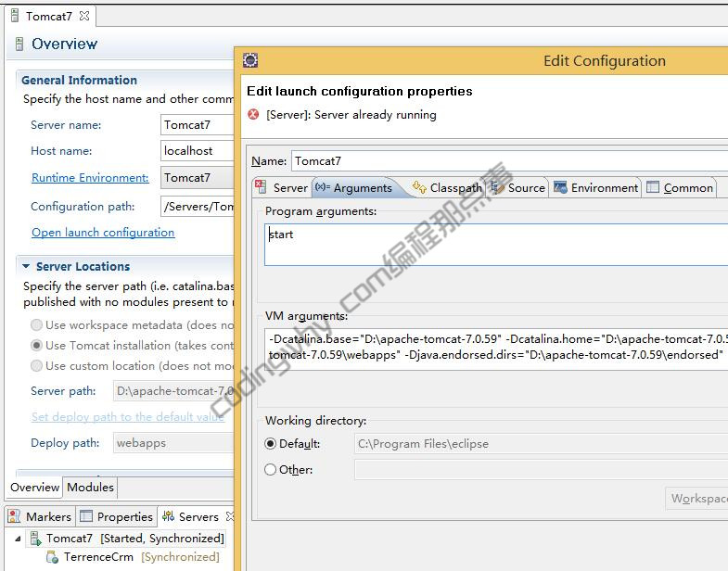This screenshot has height=571, width=728.
Task: Click the Overview heading server icon
Action: tap(19, 44)
